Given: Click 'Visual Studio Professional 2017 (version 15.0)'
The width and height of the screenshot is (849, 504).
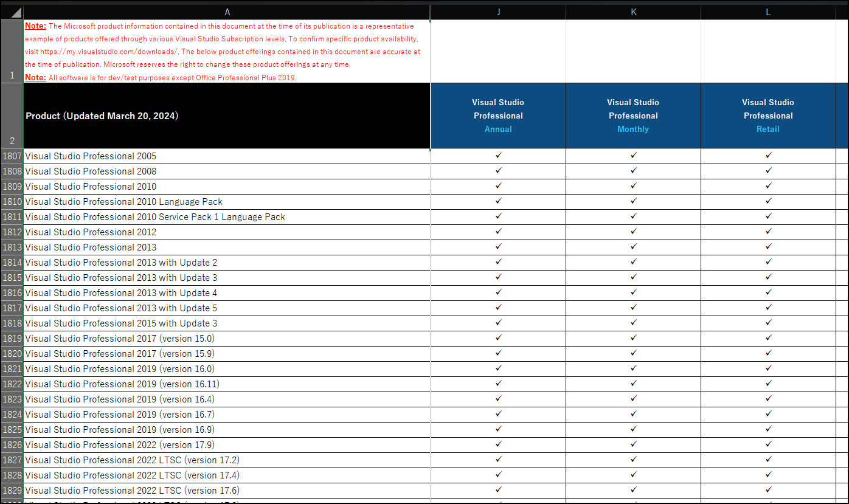Looking at the screenshot, I should (227, 339).
